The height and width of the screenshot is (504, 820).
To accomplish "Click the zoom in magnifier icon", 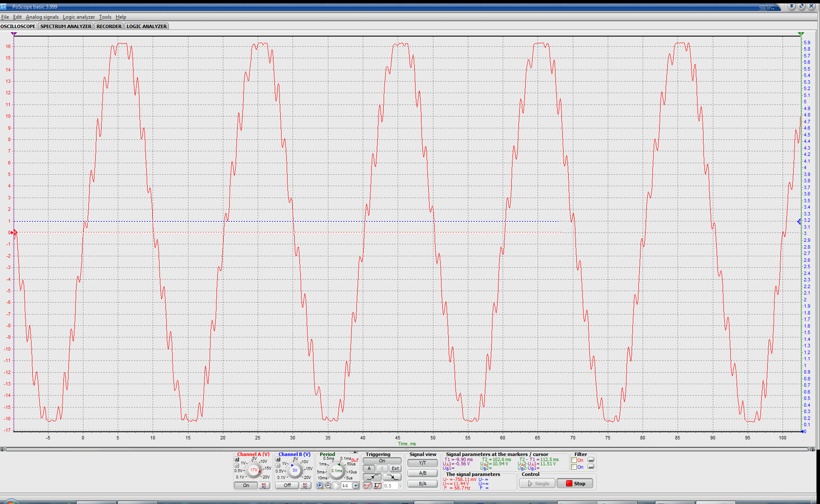I will (320, 486).
